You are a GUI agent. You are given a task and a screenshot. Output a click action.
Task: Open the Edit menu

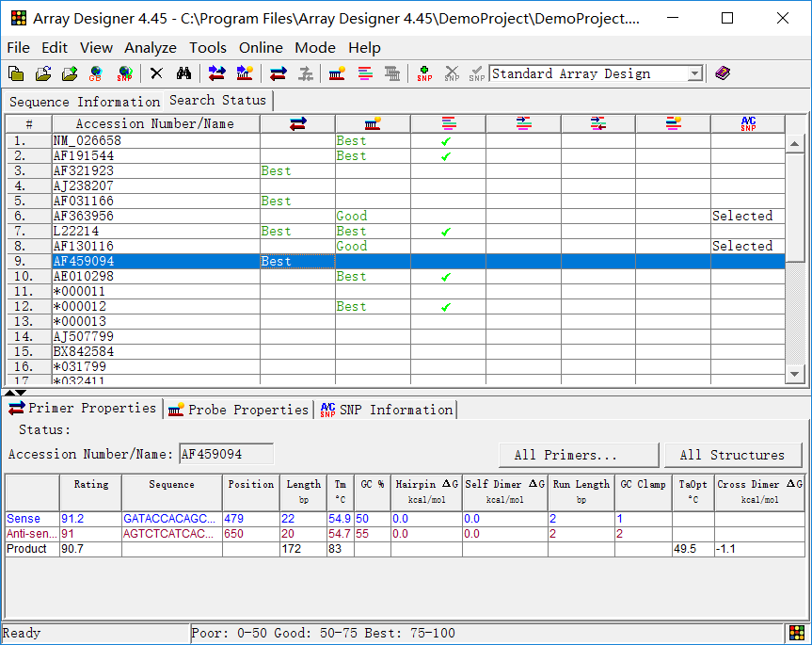coord(55,48)
